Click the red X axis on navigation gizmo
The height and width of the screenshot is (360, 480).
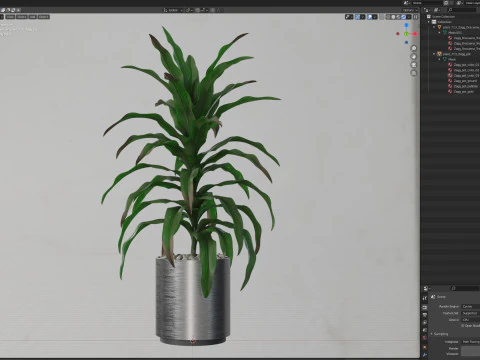coord(415,34)
